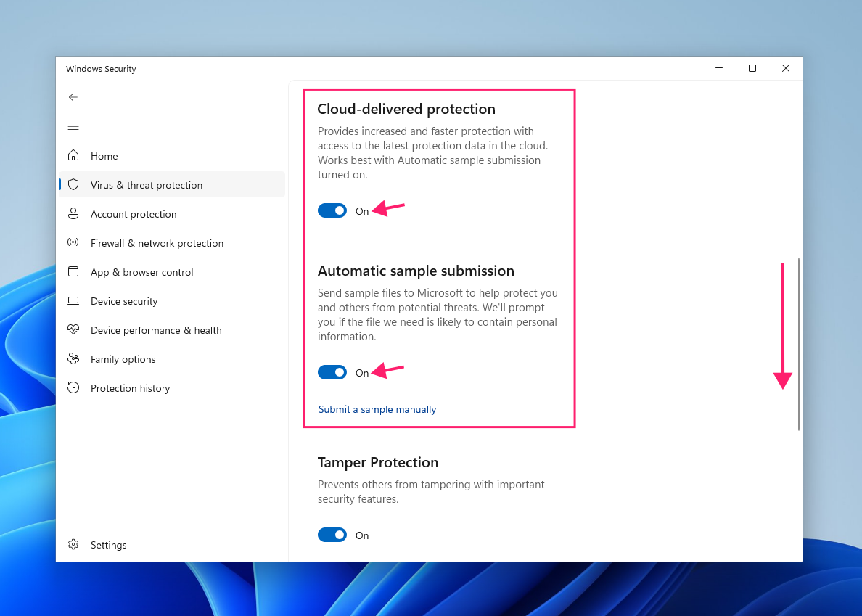The height and width of the screenshot is (616, 862).
Task: Select Family options in sidebar
Action: coord(172,359)
